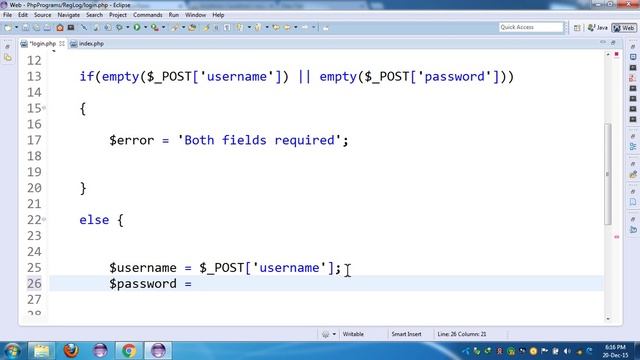Screen dimensions: 640x360
Task: Click the black terminal toolbar icon
Action: tap(71, 27)
